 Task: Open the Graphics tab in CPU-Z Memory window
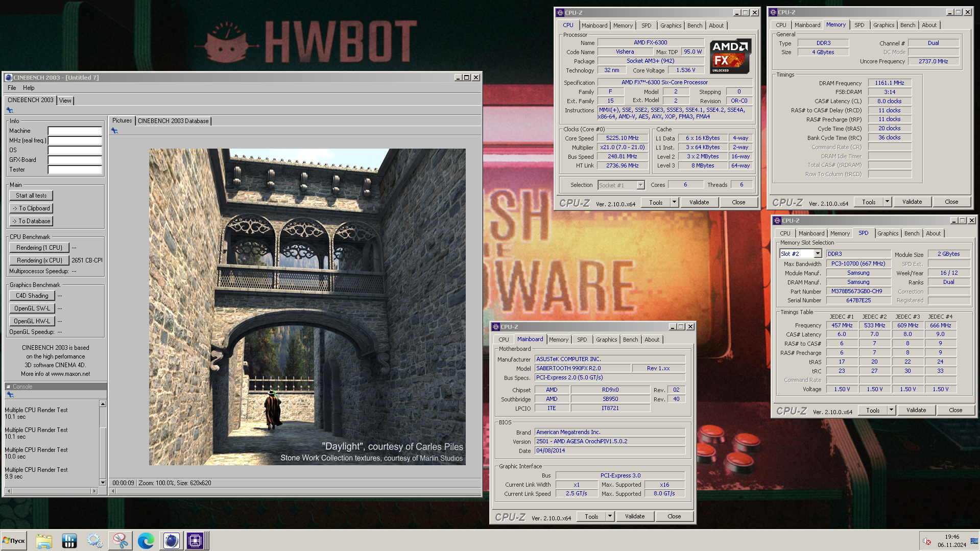click(883, 25)
